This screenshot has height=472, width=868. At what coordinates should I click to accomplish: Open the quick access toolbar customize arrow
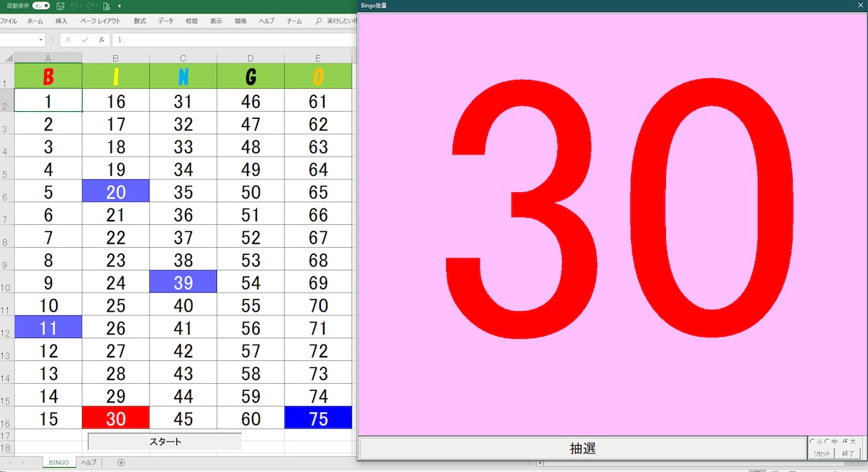click(120, 6)
